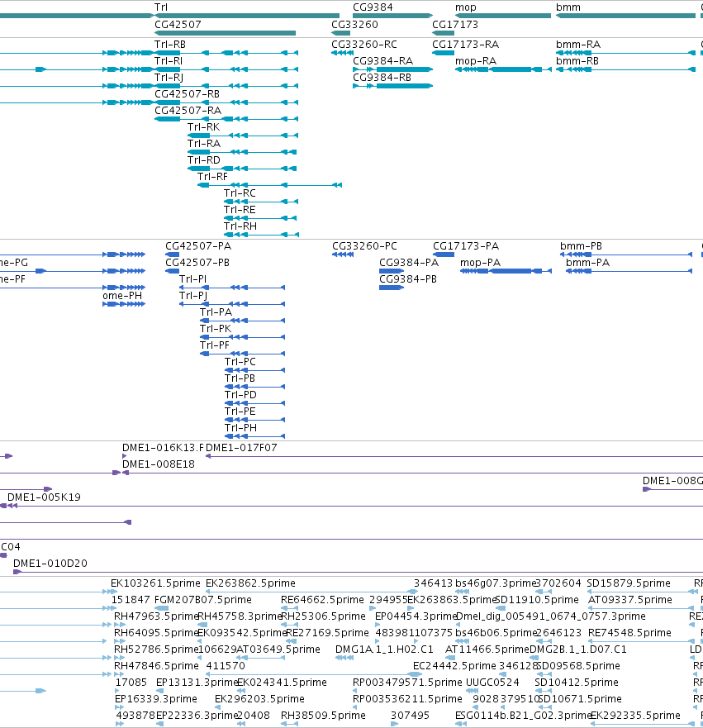
Task: Click the EK263862.5prime EST label
Action: pos(250,583)
